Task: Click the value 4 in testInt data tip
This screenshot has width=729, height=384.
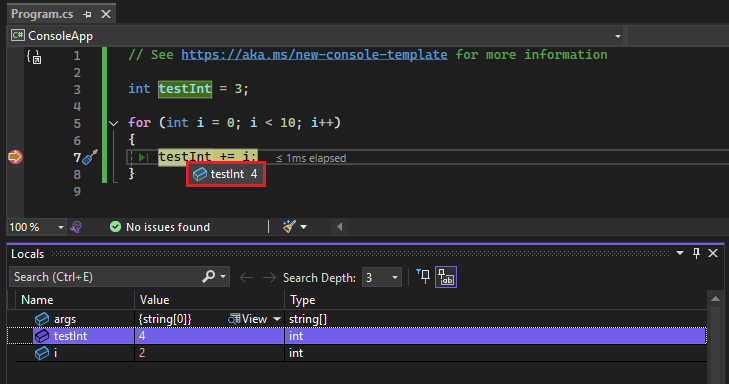Action: [x=254, y=174]
